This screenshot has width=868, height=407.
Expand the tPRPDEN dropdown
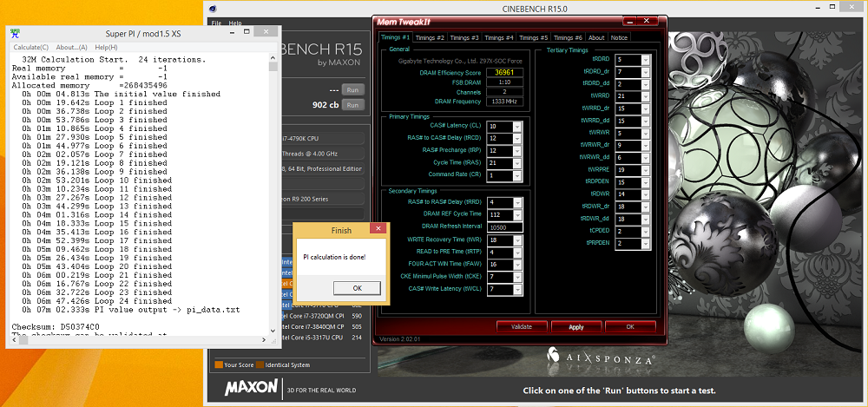tap(646, 243)
